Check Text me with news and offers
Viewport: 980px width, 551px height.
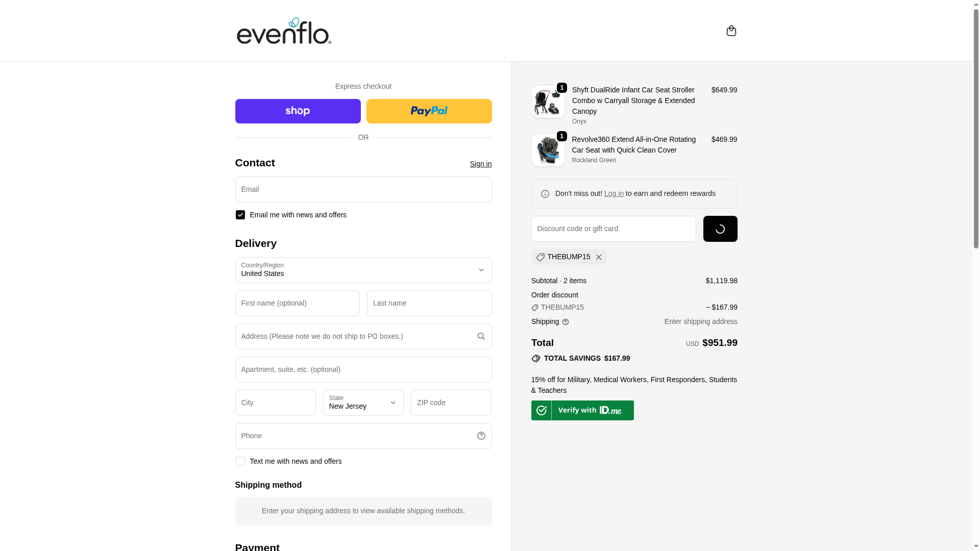[240, 461]
